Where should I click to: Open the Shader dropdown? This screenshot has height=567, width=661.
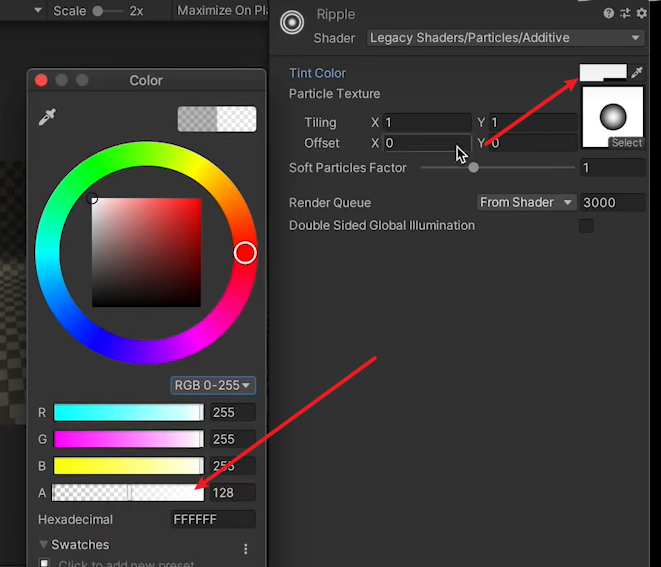point(505,38)
